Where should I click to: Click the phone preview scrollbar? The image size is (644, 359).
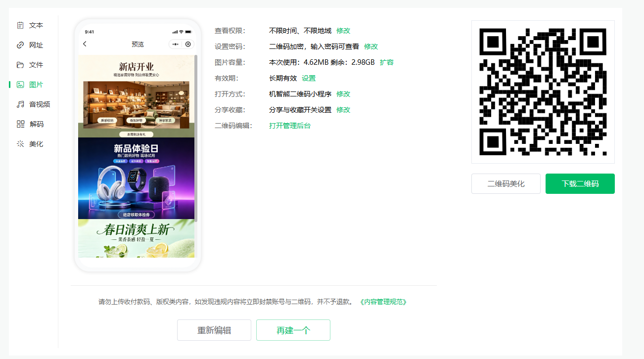pos(196,138)
